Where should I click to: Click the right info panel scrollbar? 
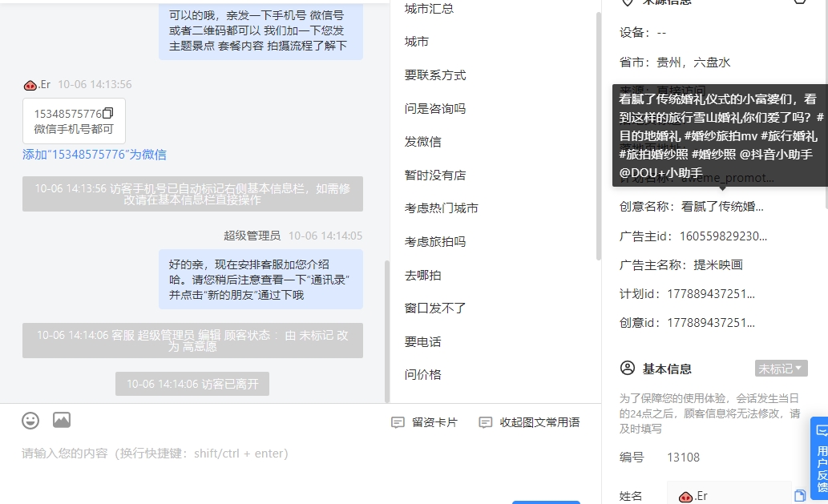point(825,106)
